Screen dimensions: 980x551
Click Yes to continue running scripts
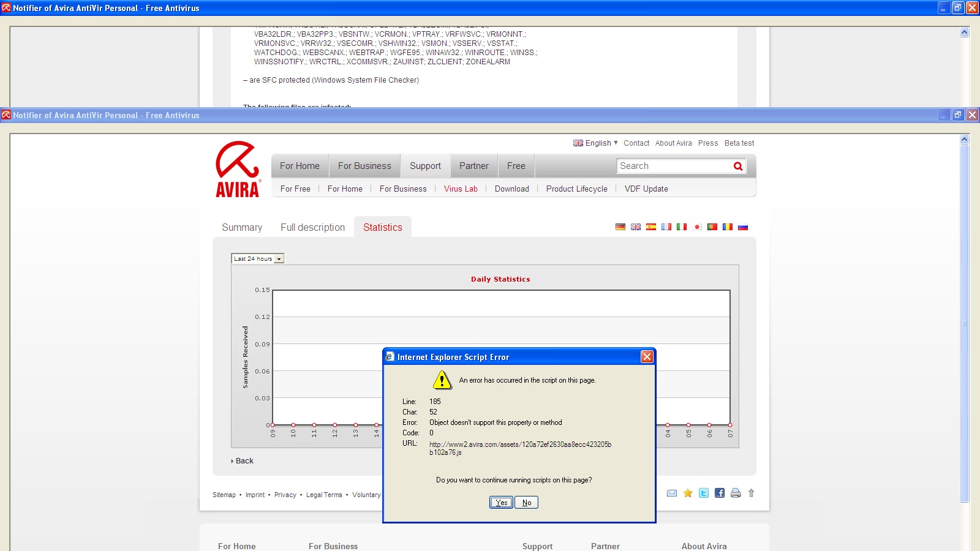pos(501,503)
